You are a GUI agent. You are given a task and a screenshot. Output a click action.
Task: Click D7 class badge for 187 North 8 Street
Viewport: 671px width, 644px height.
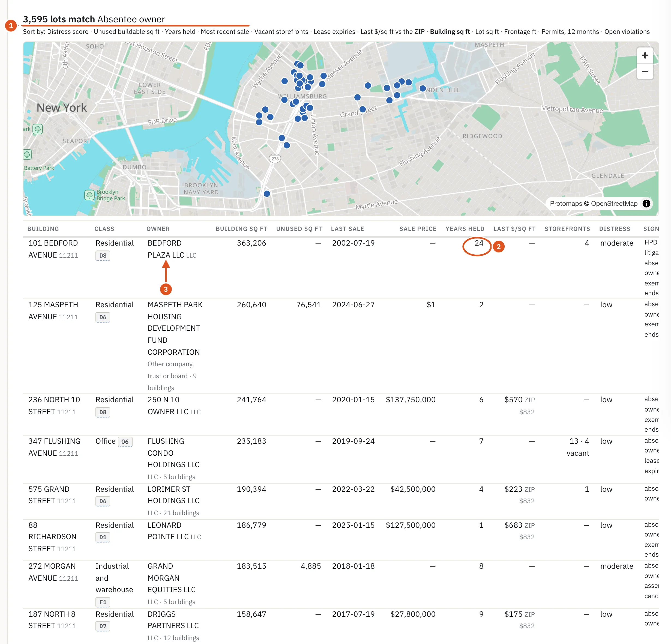[x=103, y=626]
